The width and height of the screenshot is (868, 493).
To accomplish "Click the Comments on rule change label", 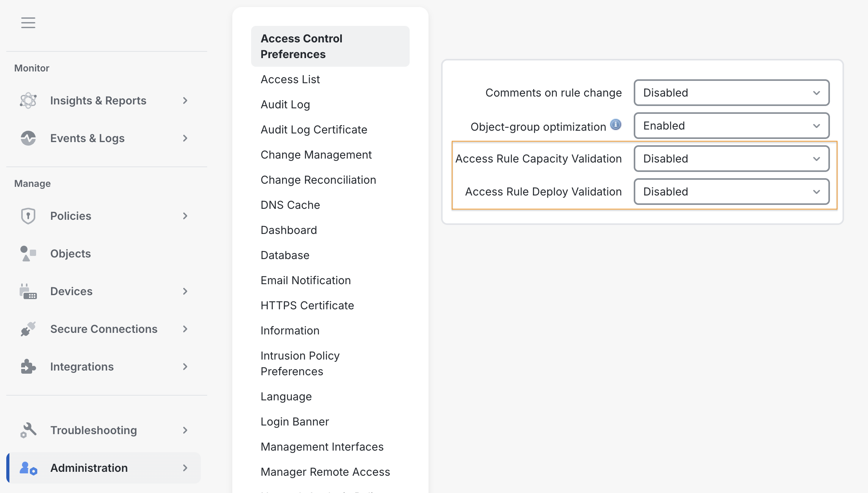I will coord(553,93).
